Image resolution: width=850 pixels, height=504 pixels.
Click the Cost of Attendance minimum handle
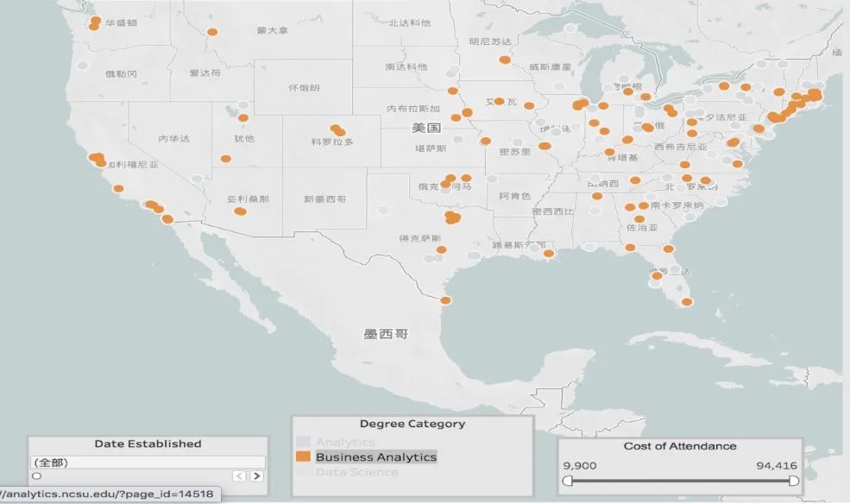568,481
